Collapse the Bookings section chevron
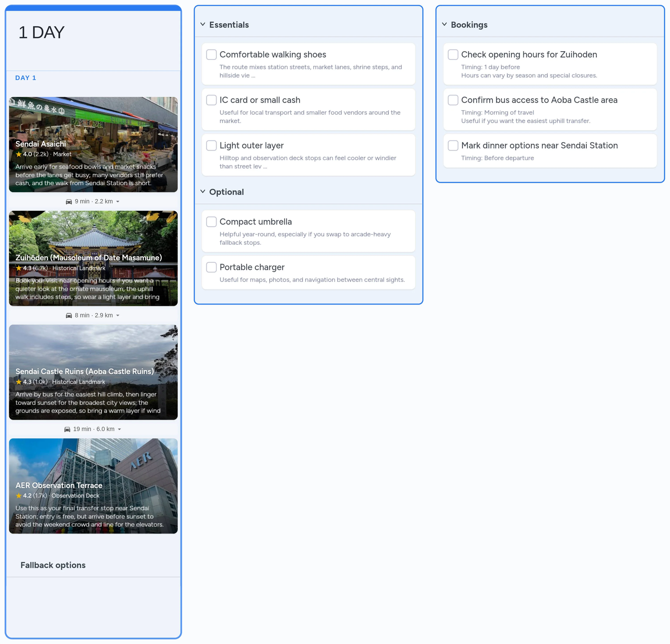Image resolution: width=670 pixels, height=644 pixels. click(x=444, y=24)
